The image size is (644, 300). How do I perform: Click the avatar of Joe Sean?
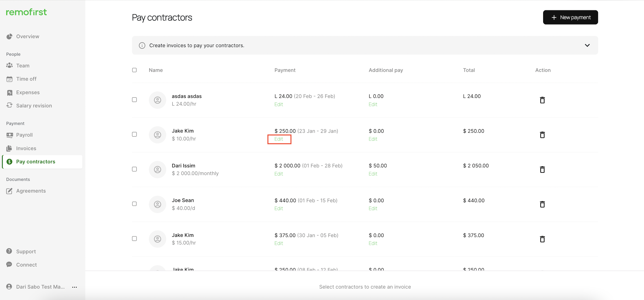tap(157, 204)
